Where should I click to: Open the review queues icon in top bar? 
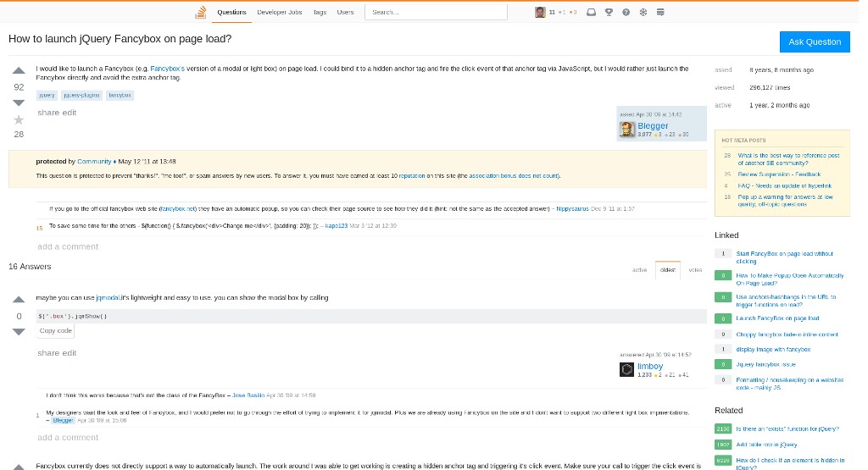pos(643,12)
